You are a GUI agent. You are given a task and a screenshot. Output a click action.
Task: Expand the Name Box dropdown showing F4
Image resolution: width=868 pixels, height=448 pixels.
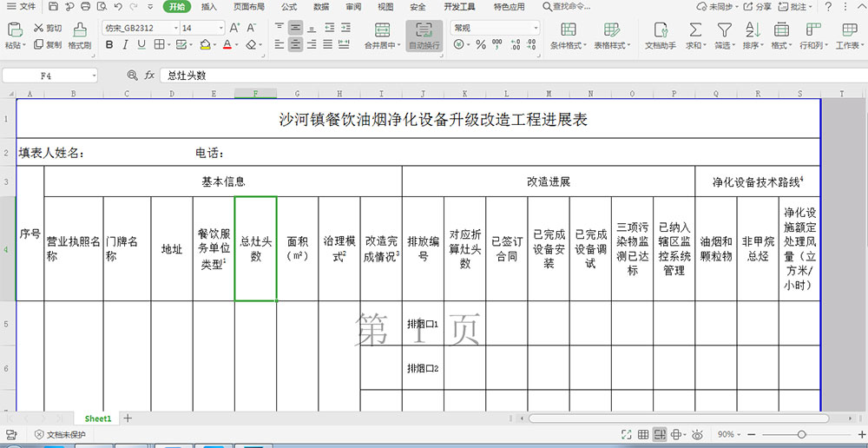pos(93,76)
